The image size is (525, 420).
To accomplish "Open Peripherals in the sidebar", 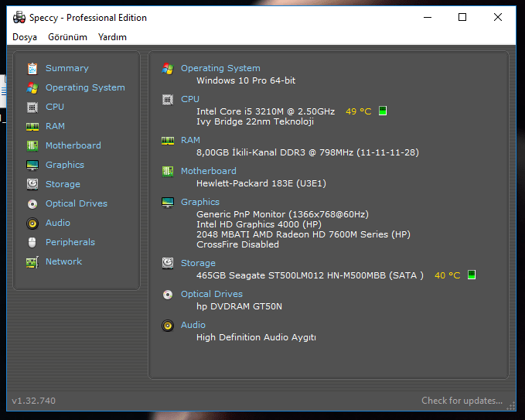I will pyautogui.click(x=70, y=243).
